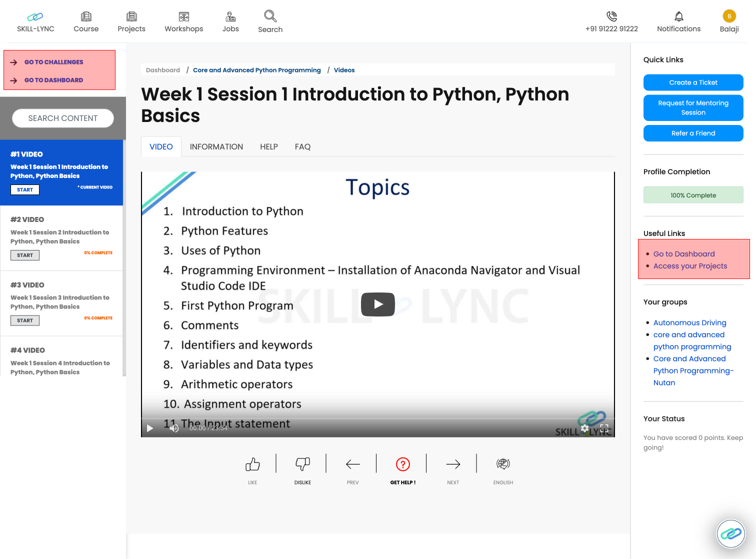Click Week 1 Session 2 Introduction title
Viewport: 756px width, 559px height.
click(x=59, y=237)
